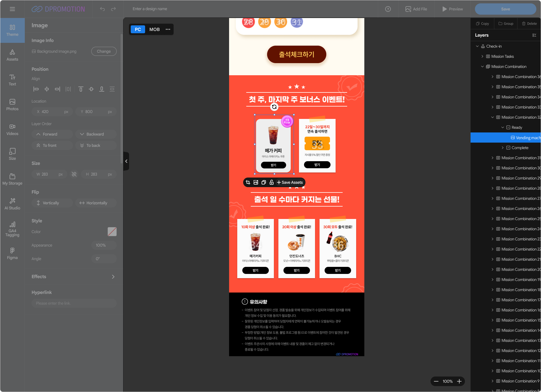Click the Delete layer button

[529, 24]
